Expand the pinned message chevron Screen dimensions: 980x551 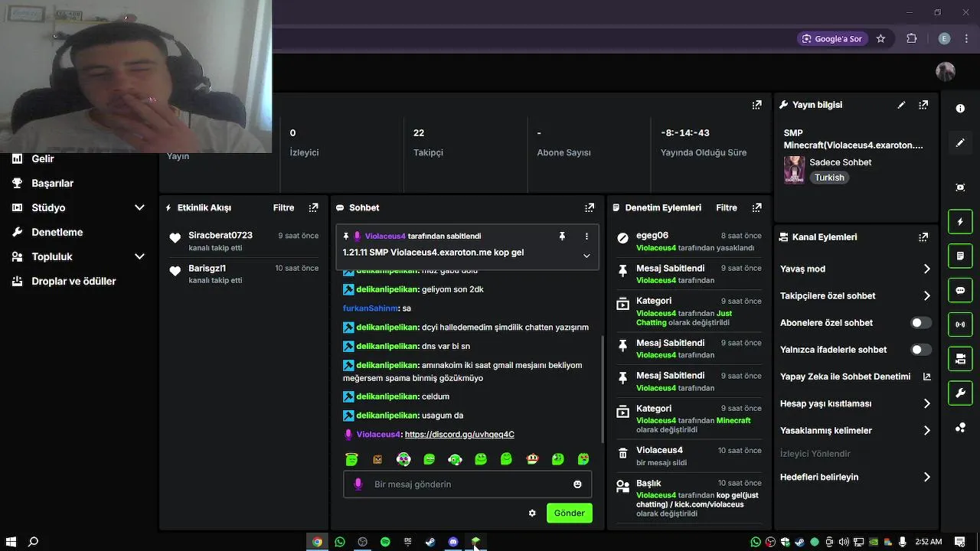pos(586,256)
